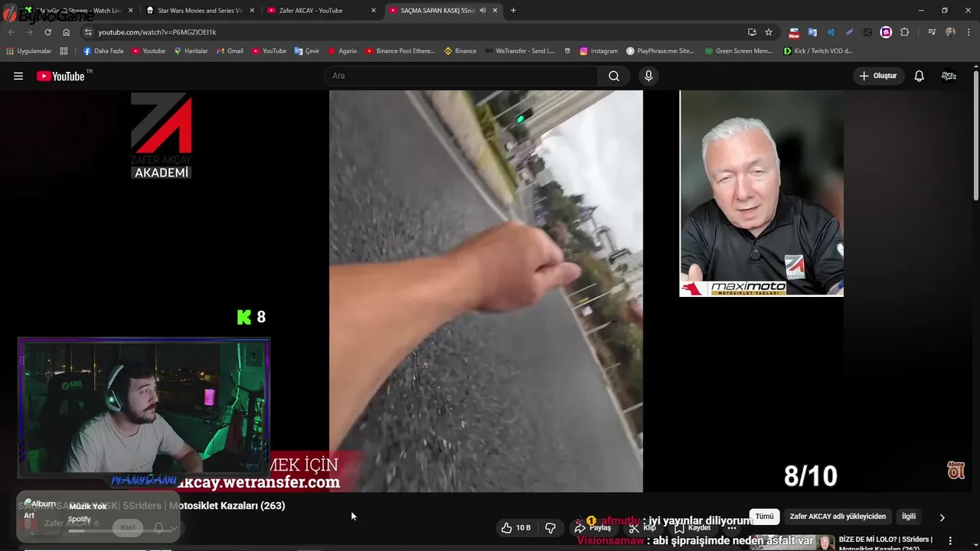Show more filter chips with right chevron
The height and width of the screenshot is (551, 980).
pos(942,517)
